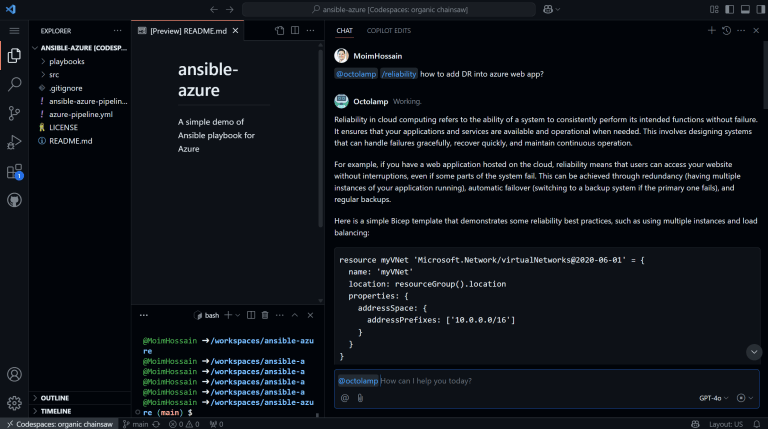768x429 pixels.
Task: Open the GPT-4o model picker
Action: click(714, 398)
